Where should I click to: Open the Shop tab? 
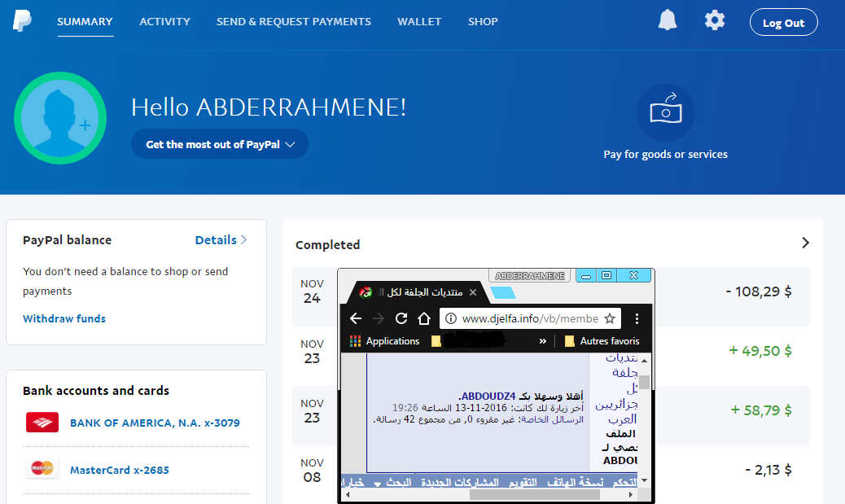483,21
